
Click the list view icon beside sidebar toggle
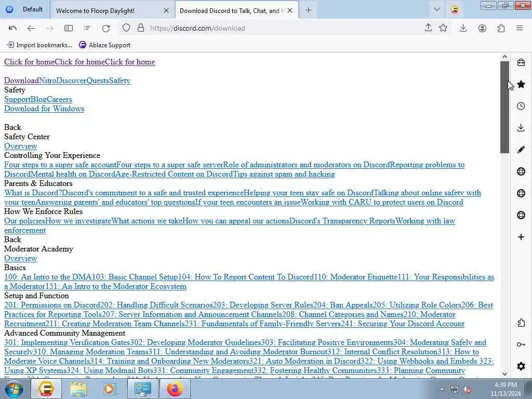tap(87, 28)
